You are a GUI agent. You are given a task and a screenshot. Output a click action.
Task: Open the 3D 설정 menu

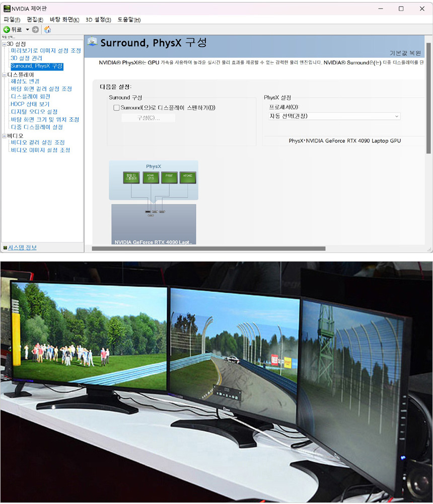click(x=99, y=20)
